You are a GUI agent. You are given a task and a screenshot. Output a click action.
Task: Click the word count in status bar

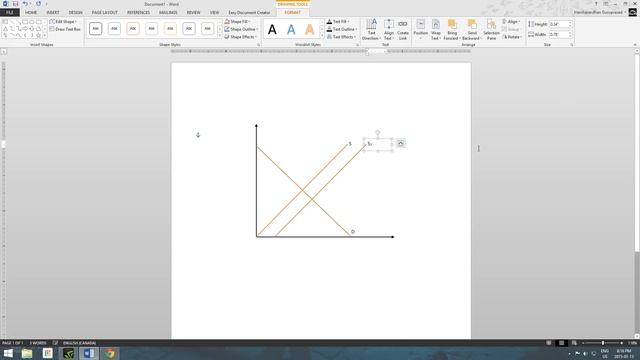[x=38, y=343]
